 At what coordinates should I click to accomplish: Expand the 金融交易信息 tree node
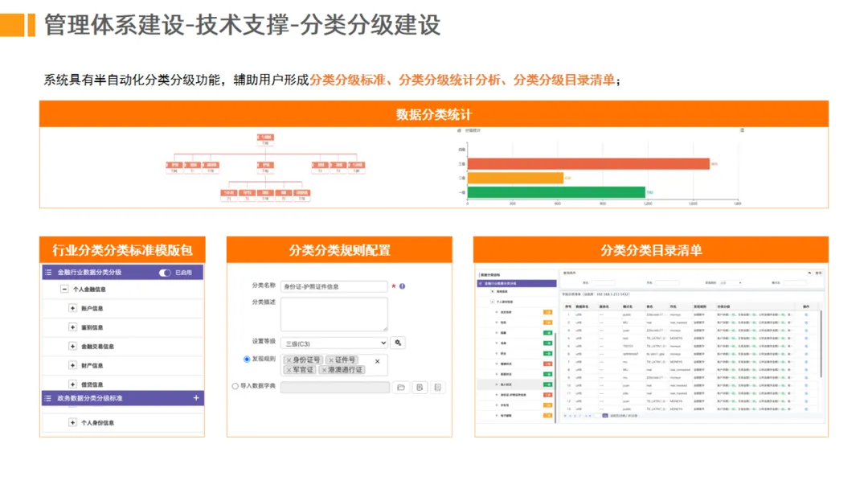[72, 346]
